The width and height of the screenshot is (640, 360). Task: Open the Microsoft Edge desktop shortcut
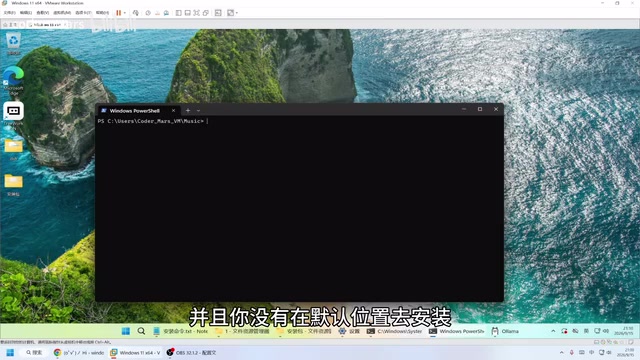13,80
